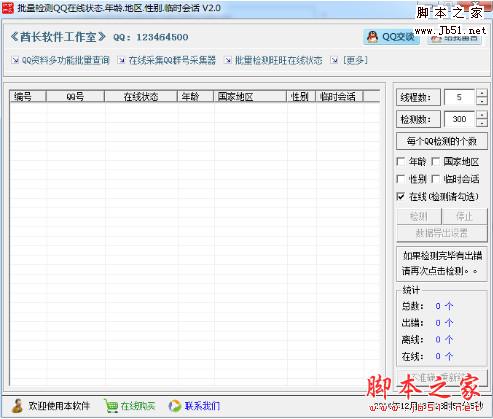Open the 联系我们 link
Screen dimensions: 493x419
coord(202,406)
